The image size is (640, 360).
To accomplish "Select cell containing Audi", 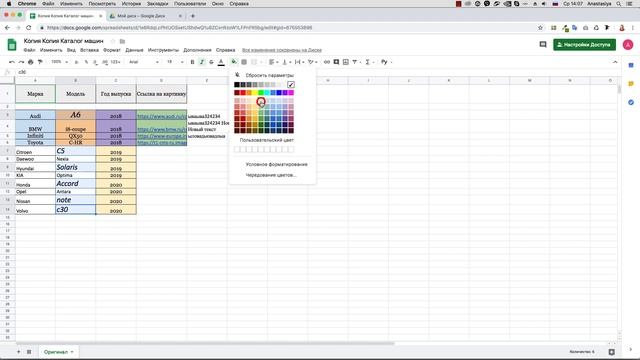I will pyautogui.click(x=35, y=116).
